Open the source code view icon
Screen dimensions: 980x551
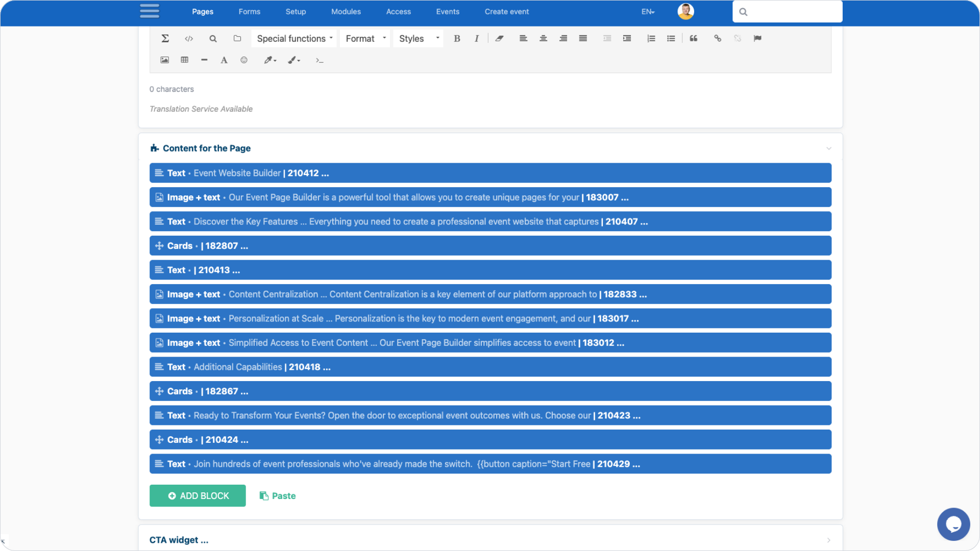coord(189,38)
